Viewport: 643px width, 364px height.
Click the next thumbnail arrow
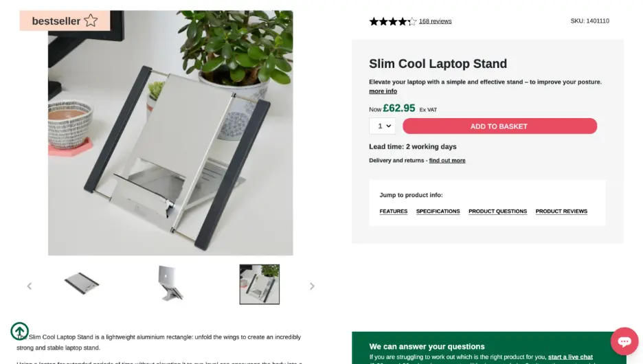(x=312, y=286)
